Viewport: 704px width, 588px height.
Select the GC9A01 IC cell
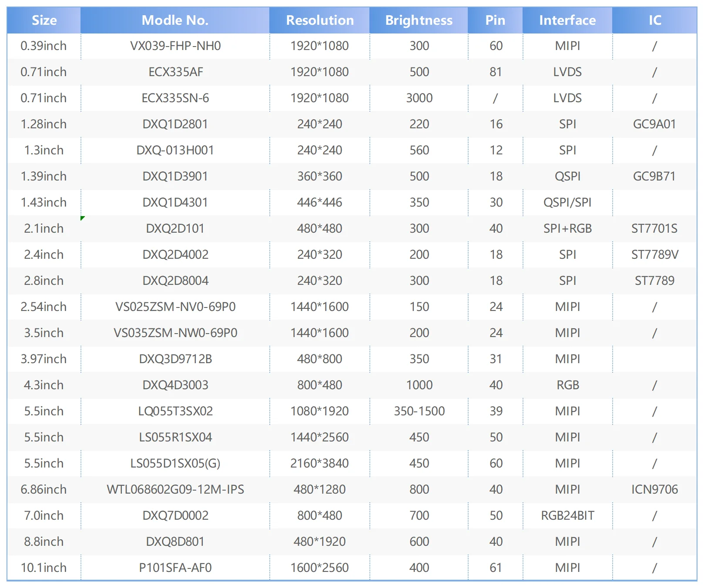tap(654, 124)
